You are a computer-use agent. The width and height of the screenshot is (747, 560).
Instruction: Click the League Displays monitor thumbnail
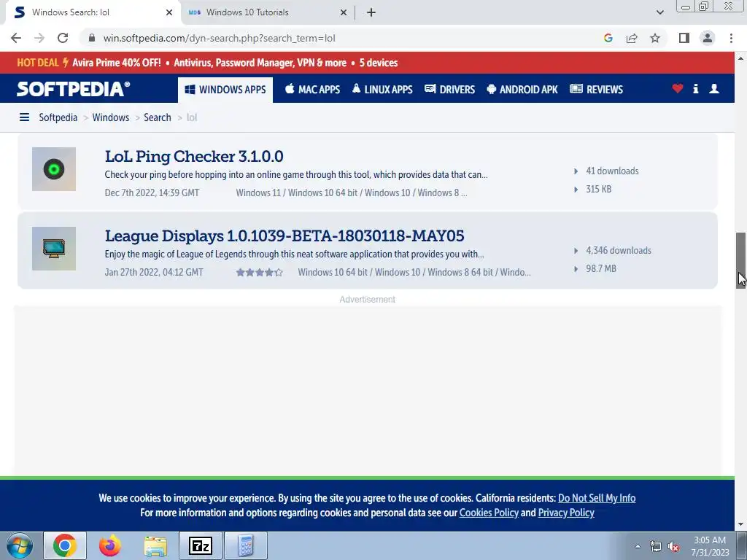pos(54,249)
